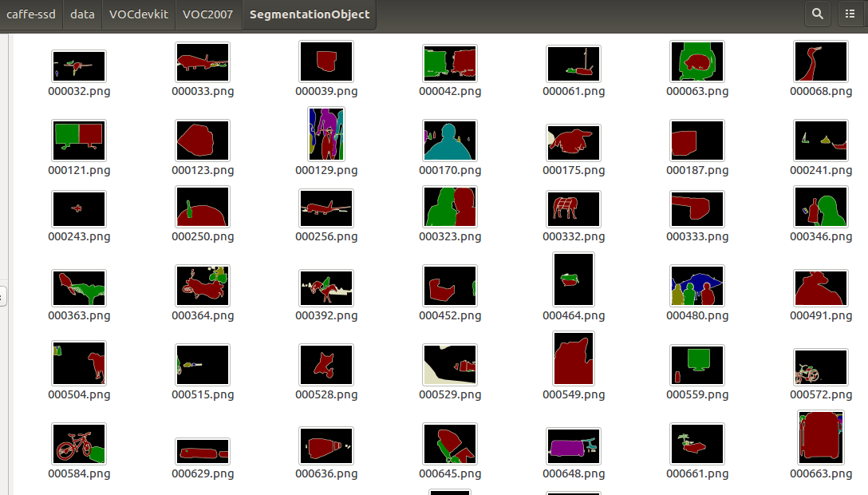Select the 000170.png teal person thumbnail

pyautogui.click(x=449, y=141)
